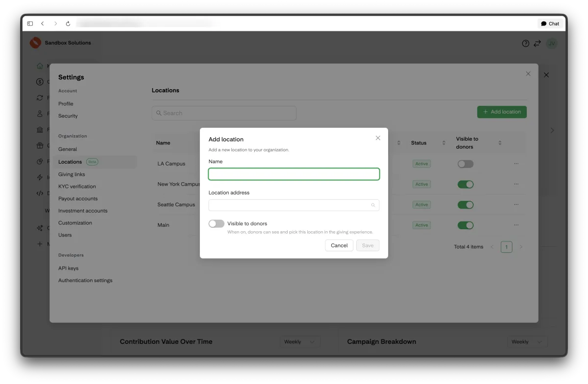Sort by the Visible to donors column arrows
Viewport: 588px width, 384px height.
[500, 143]
